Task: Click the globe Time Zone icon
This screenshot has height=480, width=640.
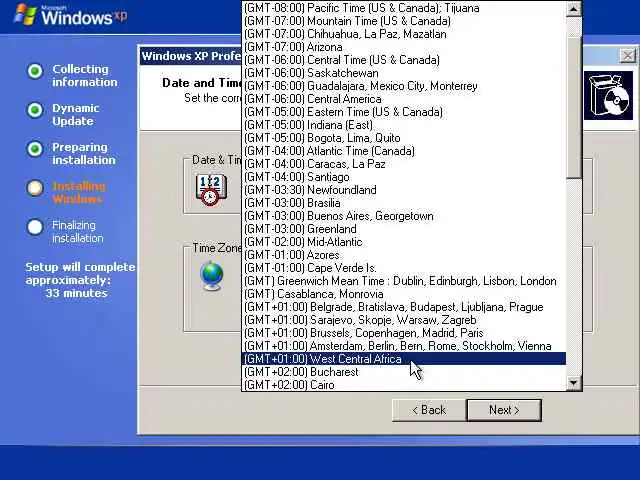Action: pos(212,276)
